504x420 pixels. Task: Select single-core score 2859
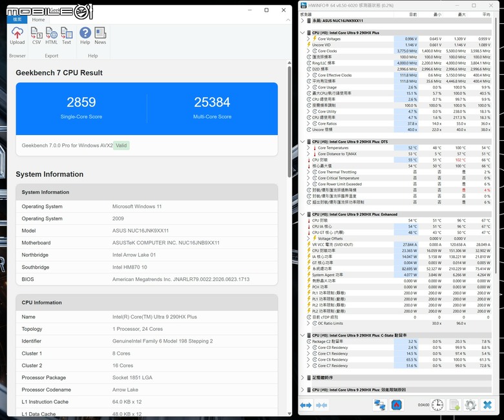click(81, 102)
